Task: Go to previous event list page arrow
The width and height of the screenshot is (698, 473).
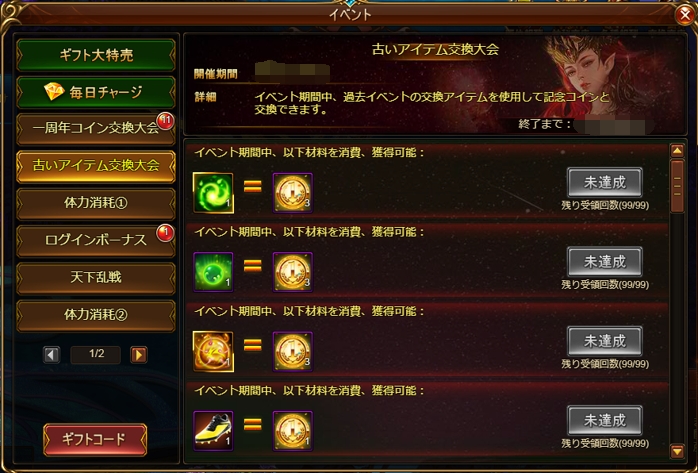Action: [x=51, y=355]
